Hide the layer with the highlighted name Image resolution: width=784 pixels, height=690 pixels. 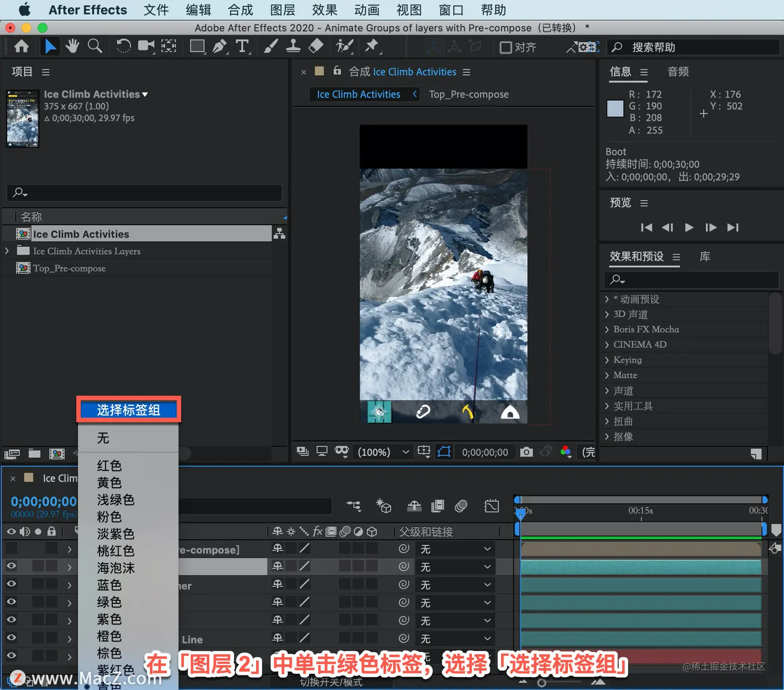[11, 566]
